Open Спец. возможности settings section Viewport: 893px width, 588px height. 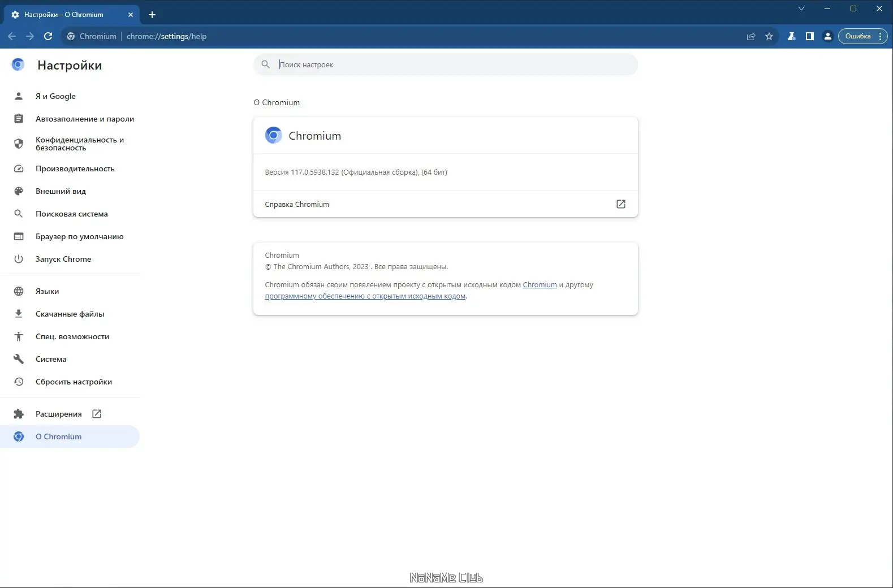point(70,336)
